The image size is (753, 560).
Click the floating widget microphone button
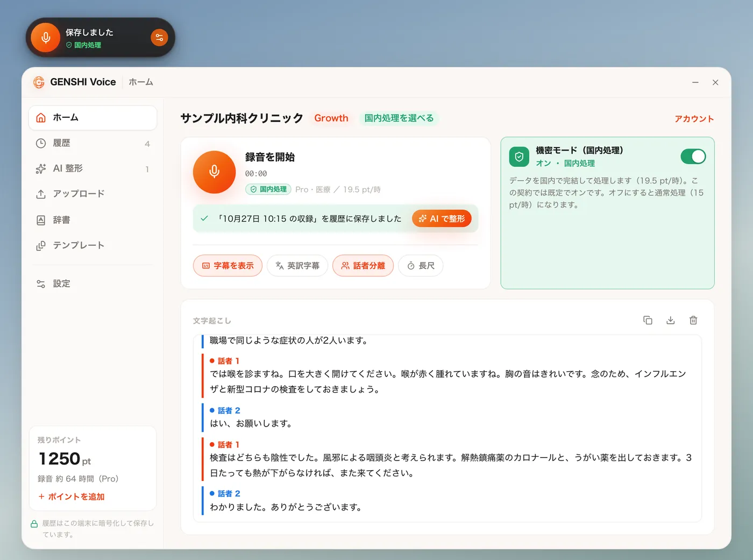(46, 38)
